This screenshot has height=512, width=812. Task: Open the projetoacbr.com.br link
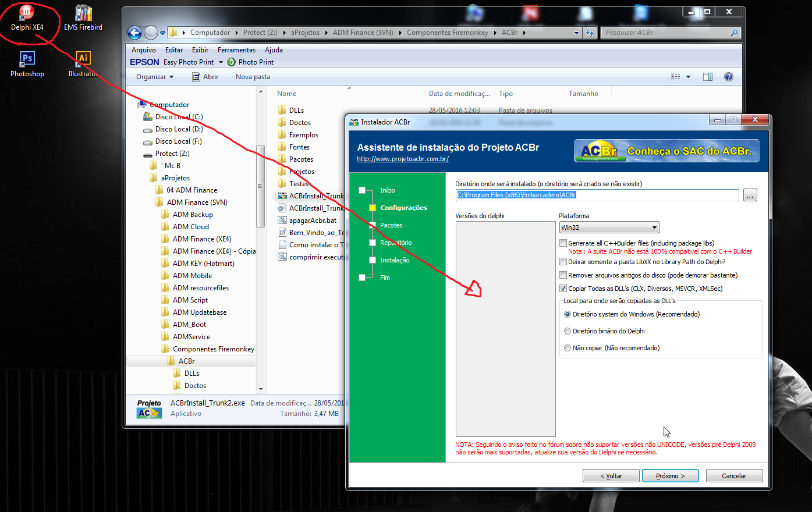(x=403, y=159)
